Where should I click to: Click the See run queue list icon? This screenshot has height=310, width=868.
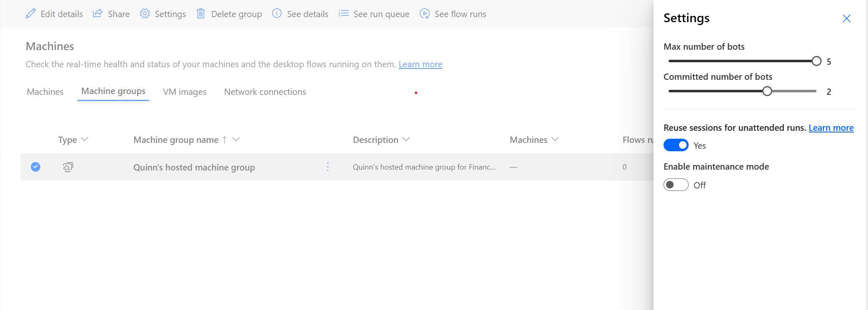coord(344,13)
